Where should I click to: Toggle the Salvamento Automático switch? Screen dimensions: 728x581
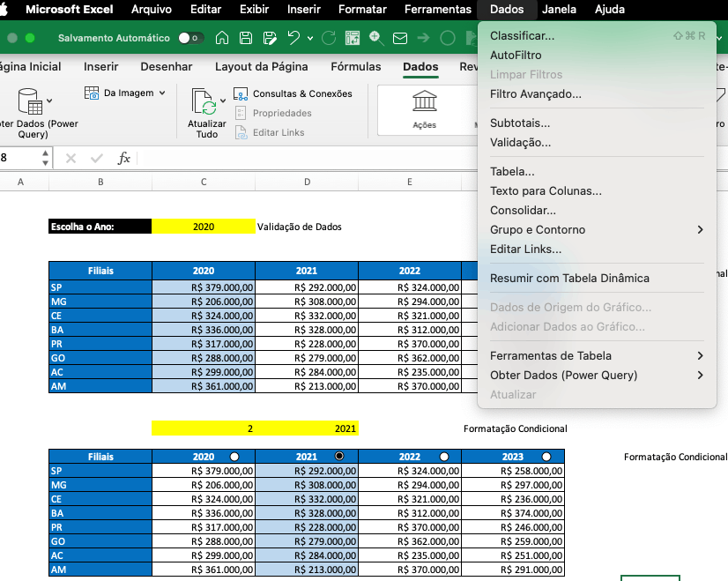tap(190, 38)
